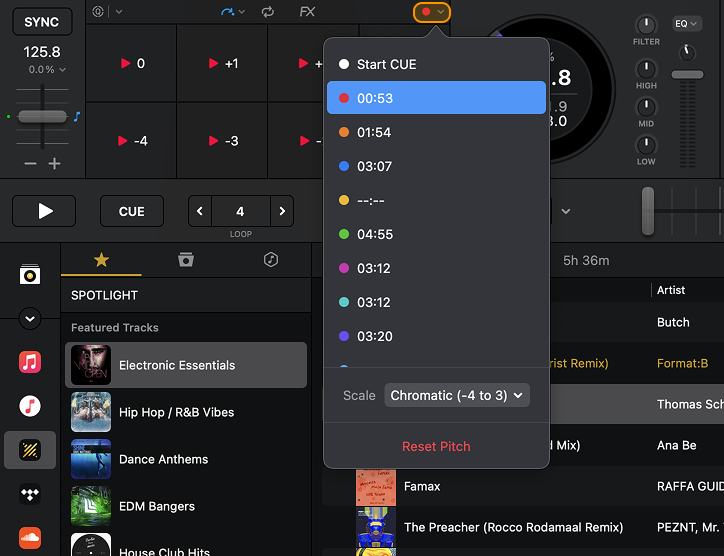Move the crossfader handle

[648, 211]
